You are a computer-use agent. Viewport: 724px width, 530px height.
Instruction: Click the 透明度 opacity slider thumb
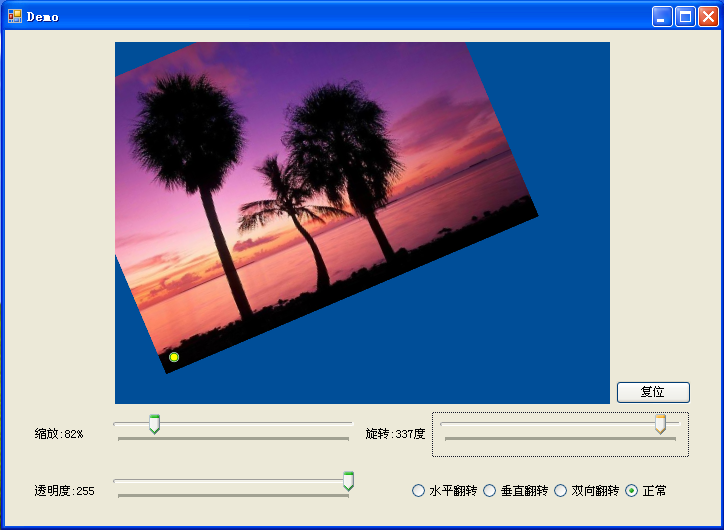pyautogui.click(x=348, y=481)
